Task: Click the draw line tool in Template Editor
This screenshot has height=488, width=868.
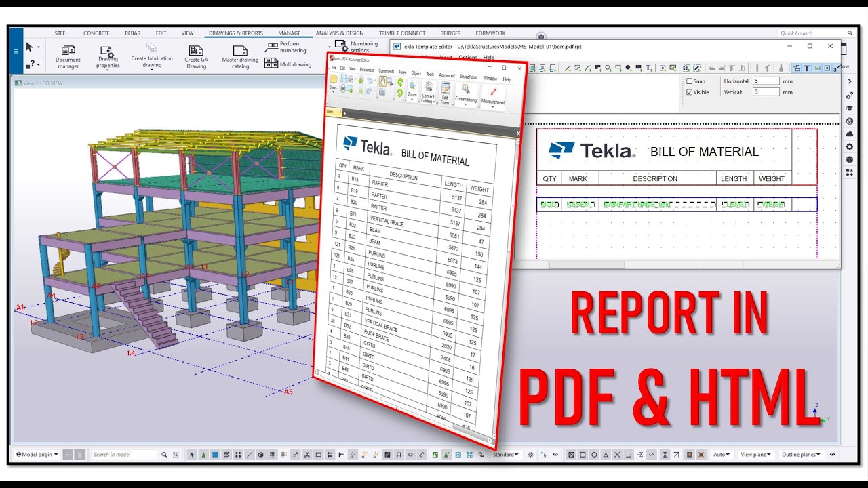Action: 567,68
